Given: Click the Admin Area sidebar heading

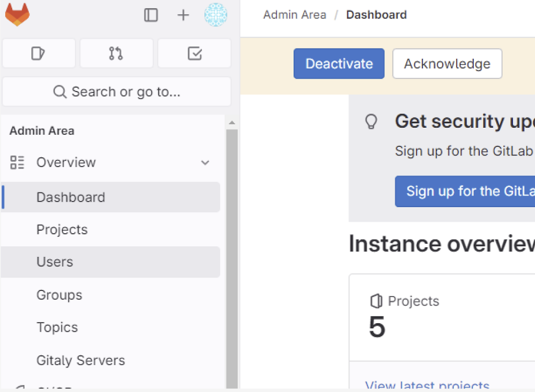Looking at the screenshot, I should click(x=42, y=131).
